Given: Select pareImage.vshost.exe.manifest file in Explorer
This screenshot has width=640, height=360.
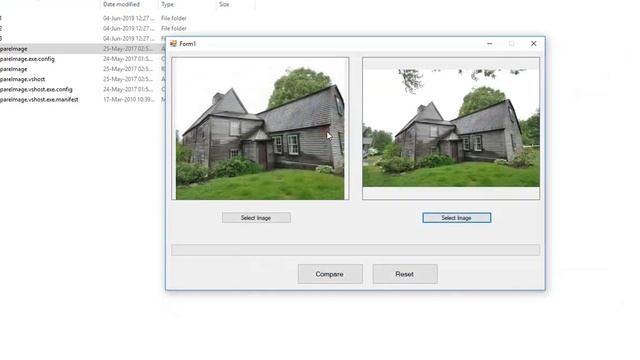Looking at the screenshot, I should coord(39,100).
